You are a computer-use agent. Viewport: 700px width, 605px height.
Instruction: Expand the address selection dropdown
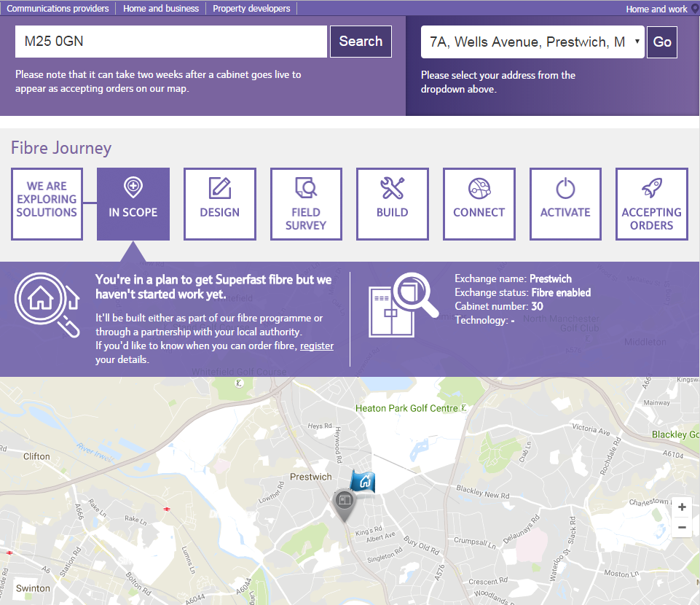[x=532, y=42]
